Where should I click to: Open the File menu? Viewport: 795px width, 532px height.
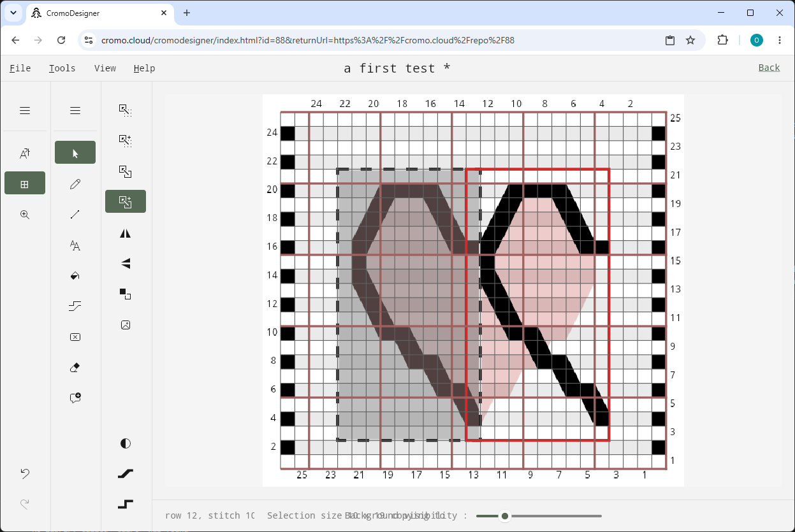click(x=20, y=68)
